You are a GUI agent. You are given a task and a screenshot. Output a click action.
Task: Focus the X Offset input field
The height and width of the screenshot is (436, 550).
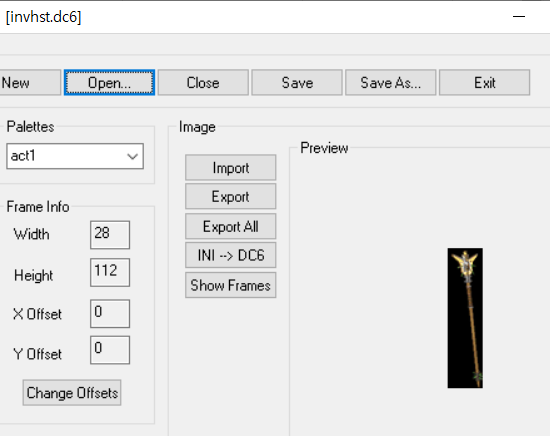(110, 314)
